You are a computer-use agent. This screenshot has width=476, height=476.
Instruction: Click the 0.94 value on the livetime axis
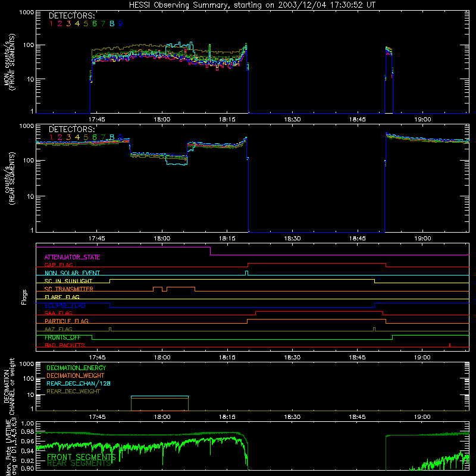(27, 451)
